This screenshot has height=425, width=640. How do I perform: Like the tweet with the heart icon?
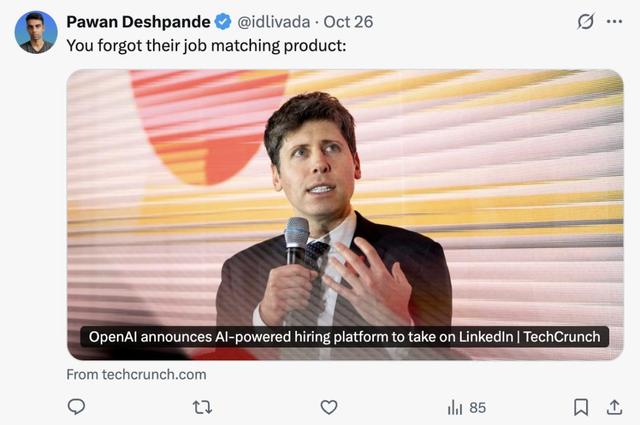329,406
